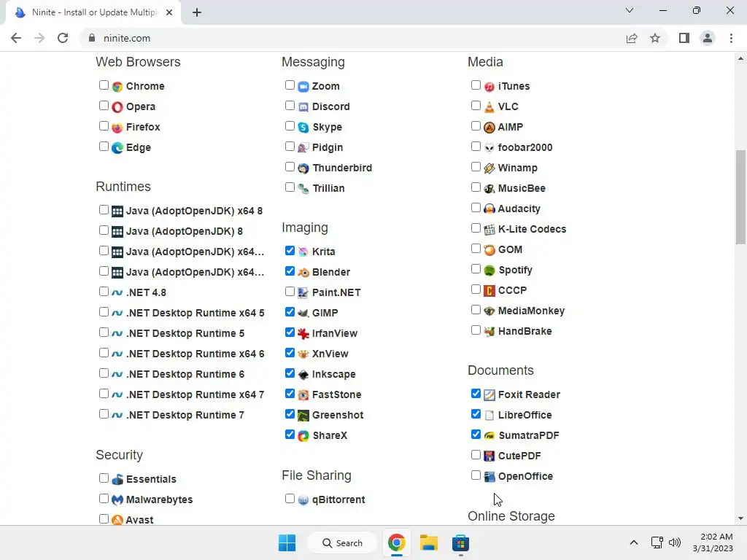The image size is (747, 560).
Task: Check the Paint.NET checkbox
Action: click(290, 292)
